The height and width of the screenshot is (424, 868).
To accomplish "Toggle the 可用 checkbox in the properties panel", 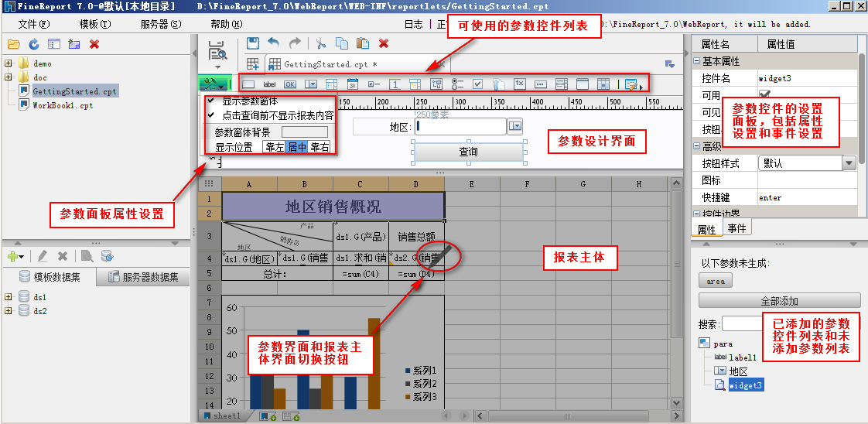I will point(765,95).
